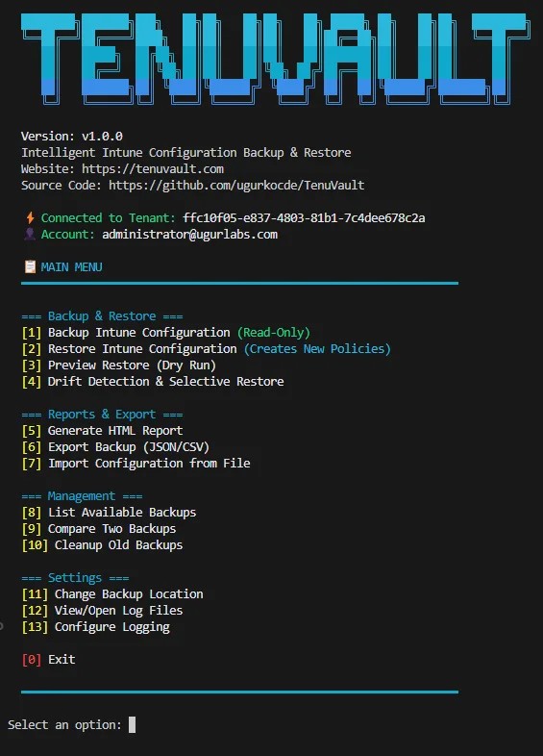Image resolution: width=543 pixels, height=756 pixels.
Task: Click the lightning bolt icon beside Connected to Tenant
Action: 31,218
